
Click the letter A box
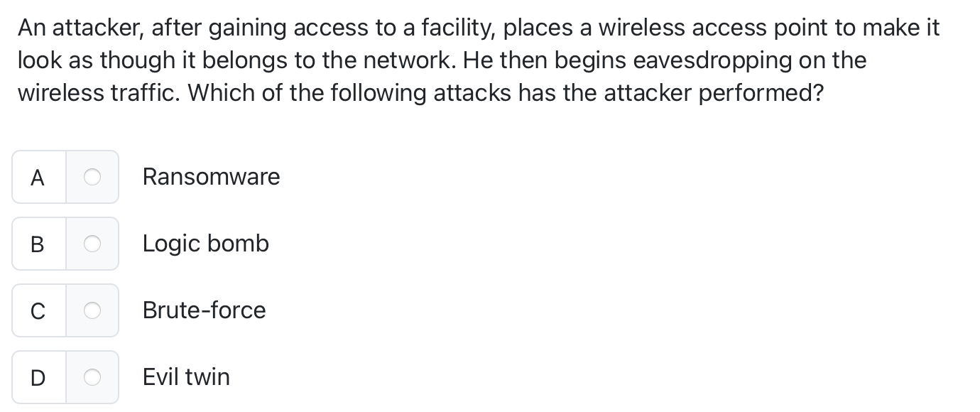pyautogui.click(x=38, y=177)
